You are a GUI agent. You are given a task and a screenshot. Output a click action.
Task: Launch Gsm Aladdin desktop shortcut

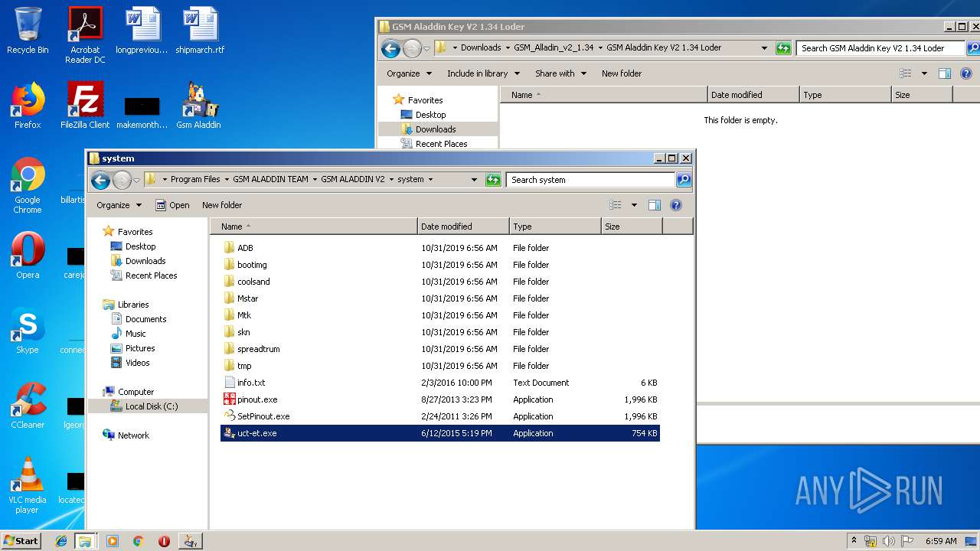[198, 106]
